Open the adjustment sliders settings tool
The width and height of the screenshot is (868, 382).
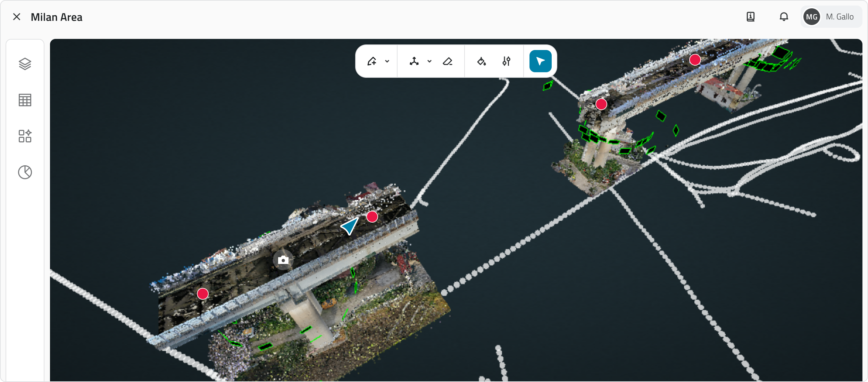506,61
